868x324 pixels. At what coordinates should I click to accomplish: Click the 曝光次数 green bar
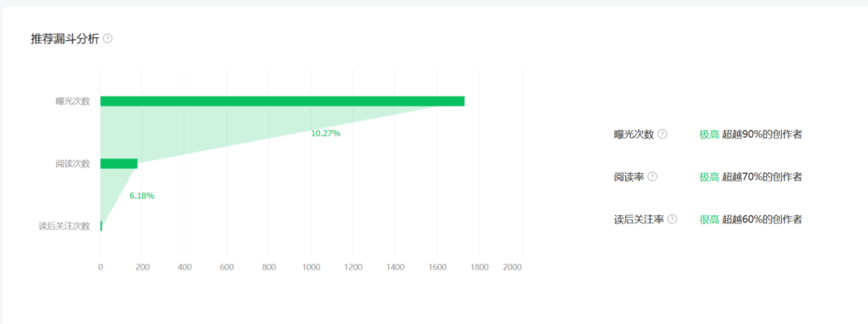click(x=282, y=101)
